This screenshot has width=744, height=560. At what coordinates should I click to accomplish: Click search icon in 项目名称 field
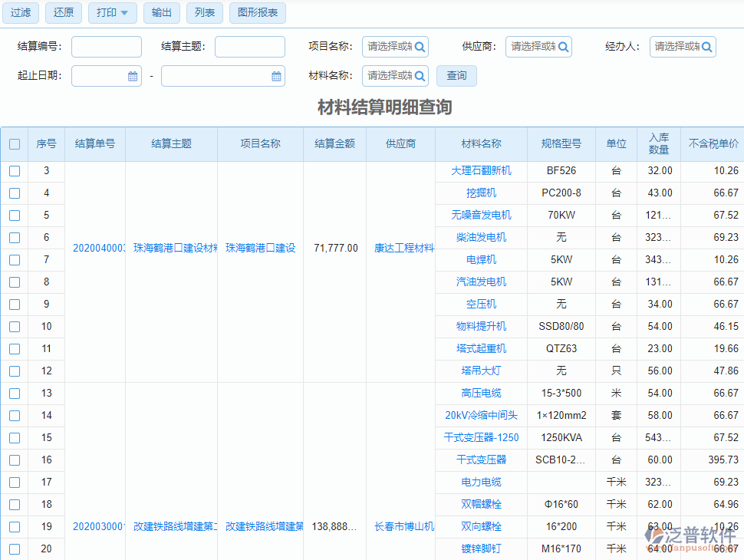tap(420, 47)
